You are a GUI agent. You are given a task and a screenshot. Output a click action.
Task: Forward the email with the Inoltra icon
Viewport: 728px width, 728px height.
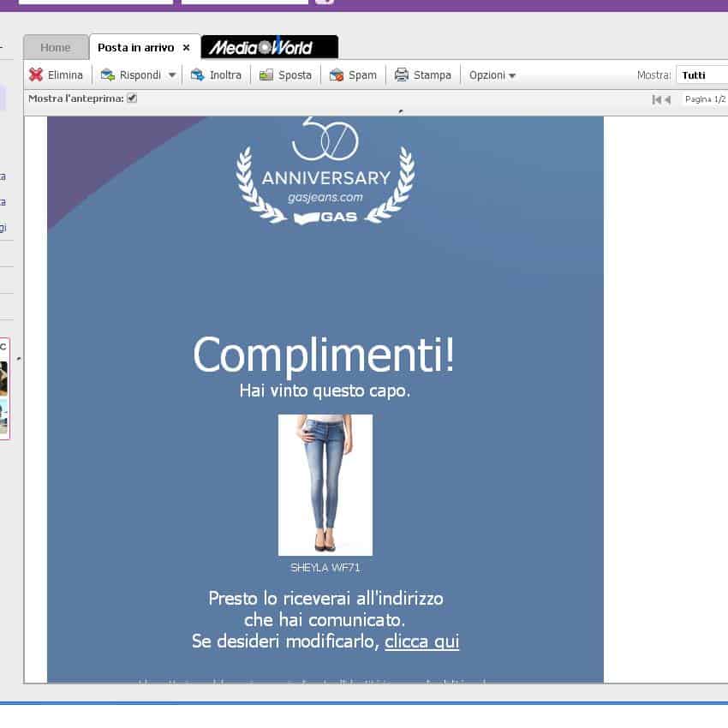[x=198, y=75]
